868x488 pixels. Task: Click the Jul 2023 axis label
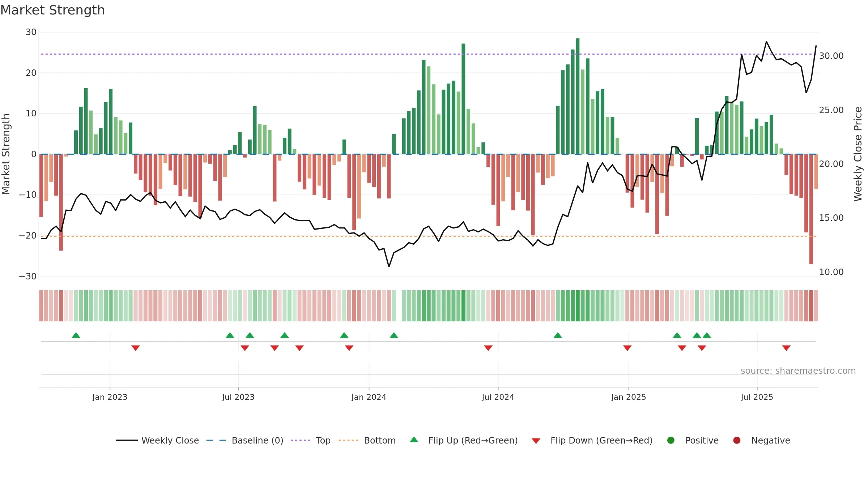(238, 397)
